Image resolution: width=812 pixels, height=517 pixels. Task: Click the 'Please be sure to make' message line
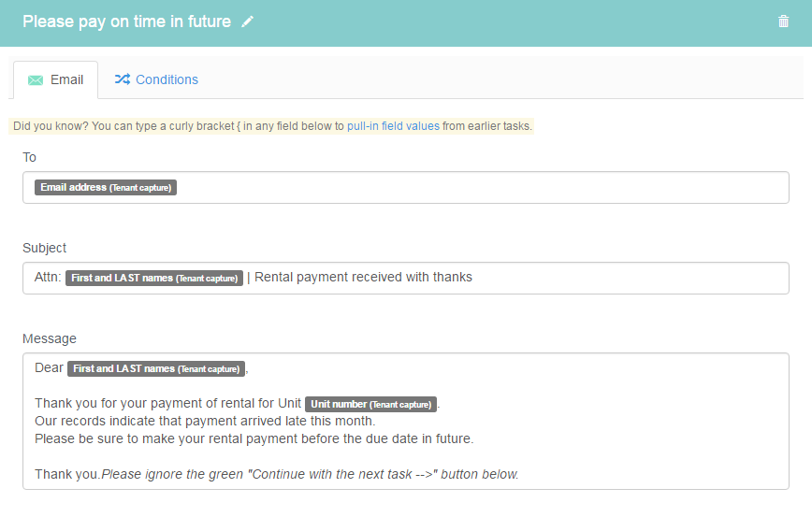254,438
